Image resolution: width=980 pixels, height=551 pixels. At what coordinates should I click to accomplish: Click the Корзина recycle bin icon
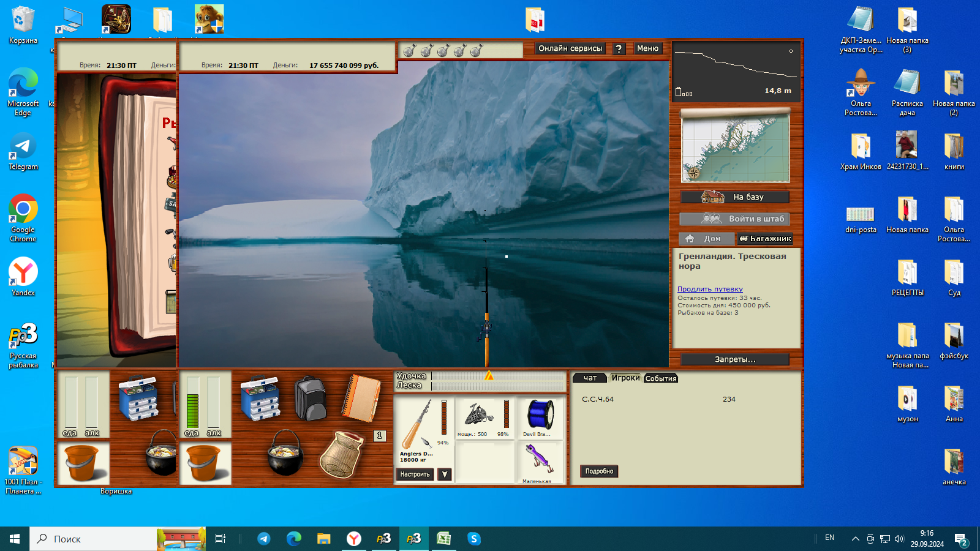pyautogui.click(x=23, y=24)
